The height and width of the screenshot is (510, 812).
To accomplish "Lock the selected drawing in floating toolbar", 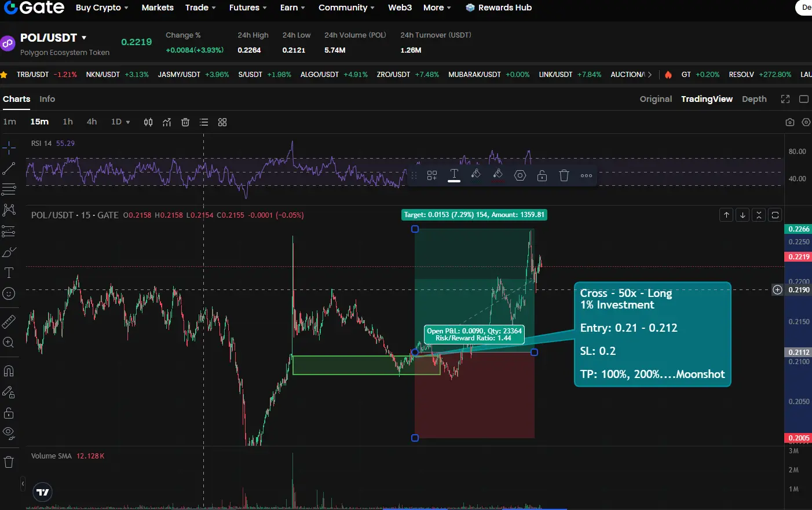I will point(542,175).
